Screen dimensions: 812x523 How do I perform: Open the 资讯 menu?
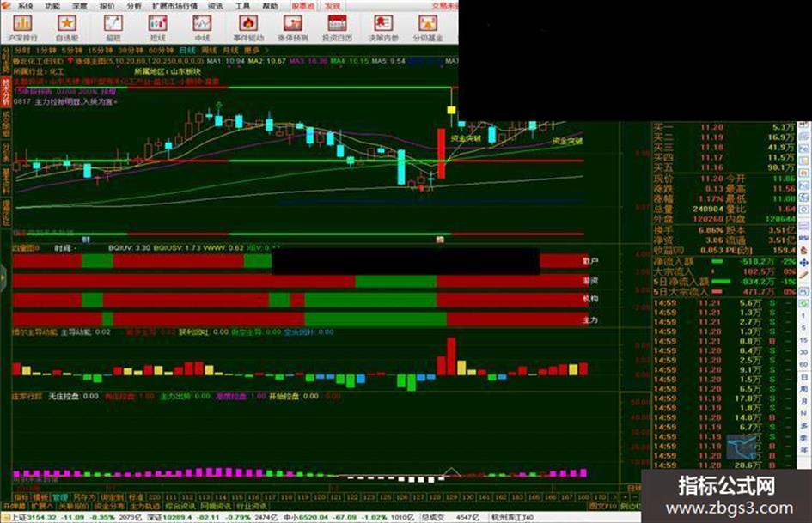point(216,6)
